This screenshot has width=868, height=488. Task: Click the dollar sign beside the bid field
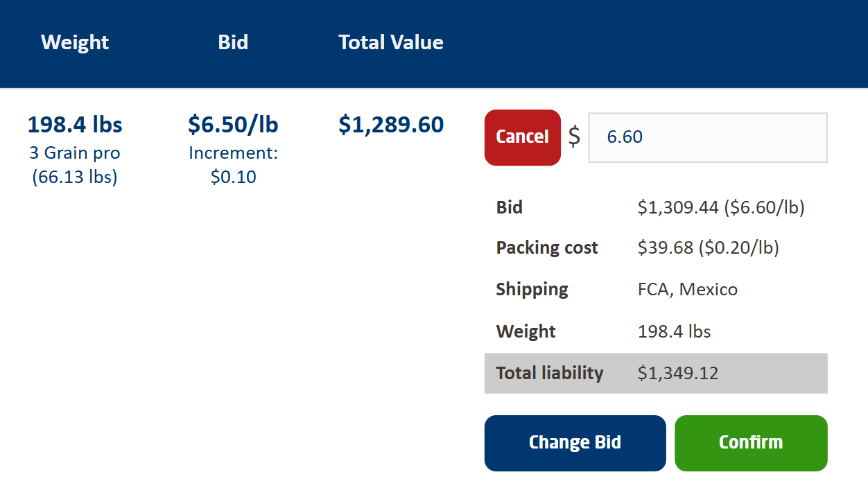[x=574, y=138]
